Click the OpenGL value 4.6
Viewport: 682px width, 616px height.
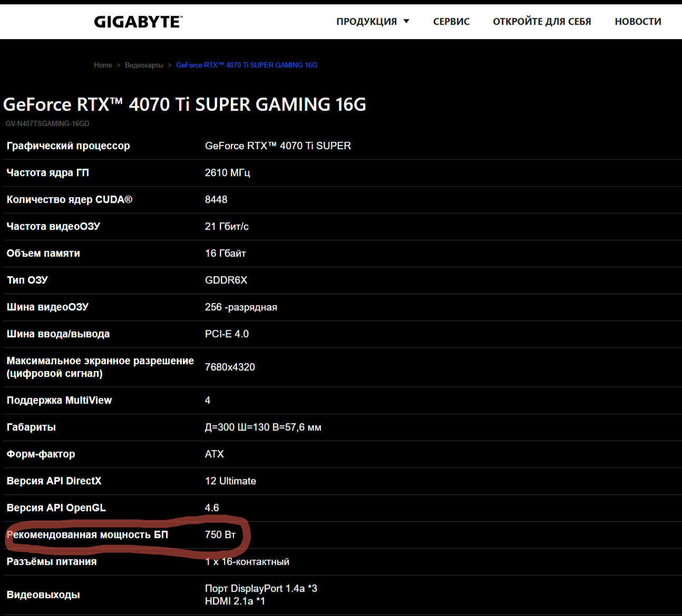(212, 508)
